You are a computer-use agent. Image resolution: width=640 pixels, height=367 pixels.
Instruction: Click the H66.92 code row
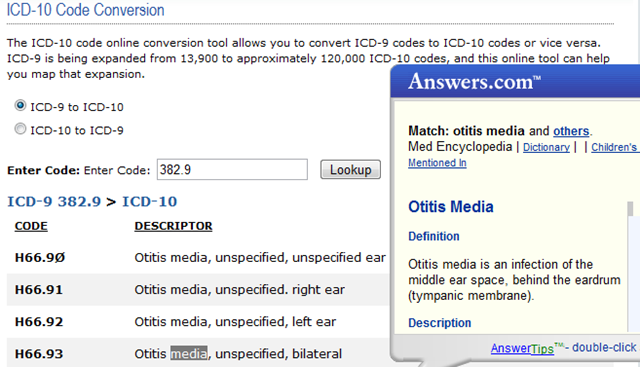click(x=198, y=322)
